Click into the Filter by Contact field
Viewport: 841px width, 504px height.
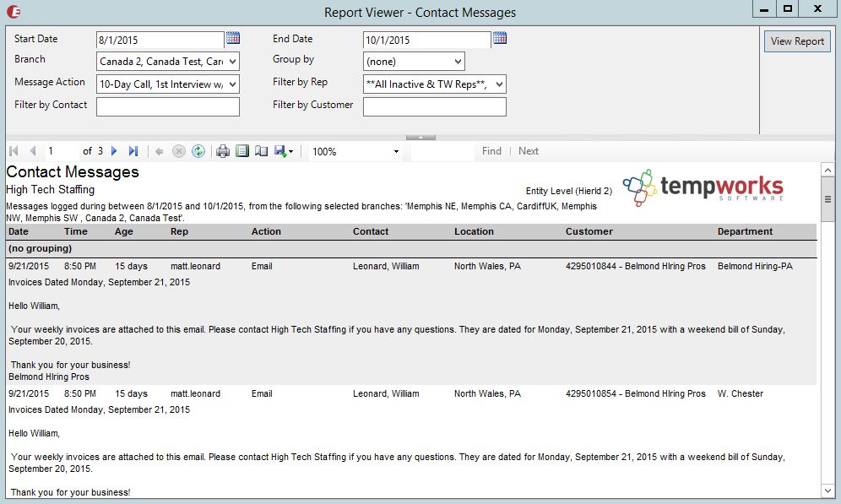pyautogui.click(x=167, y=106)
